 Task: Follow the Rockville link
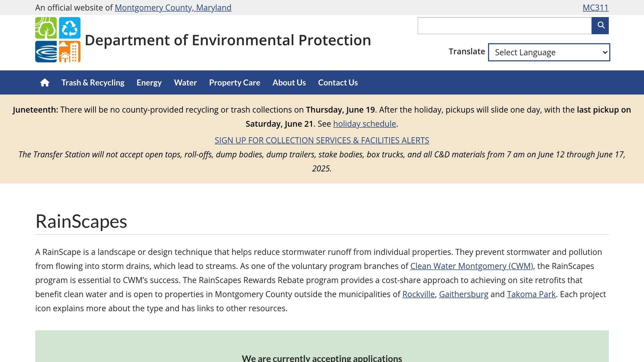419,294
